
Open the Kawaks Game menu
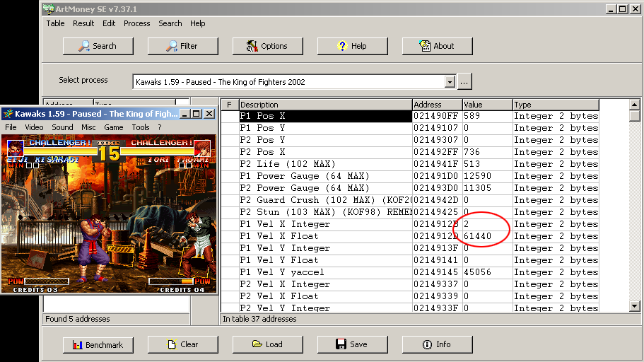pos(113,127)
